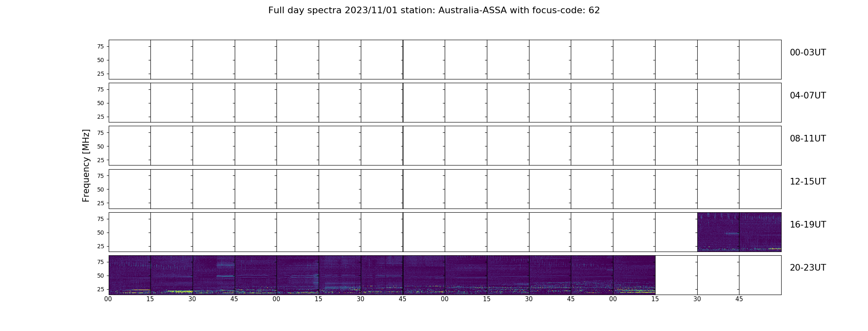The width and height of the screenshot is (868, 331).
Task: Select the '08-11UT' row label
Action: 808,139
